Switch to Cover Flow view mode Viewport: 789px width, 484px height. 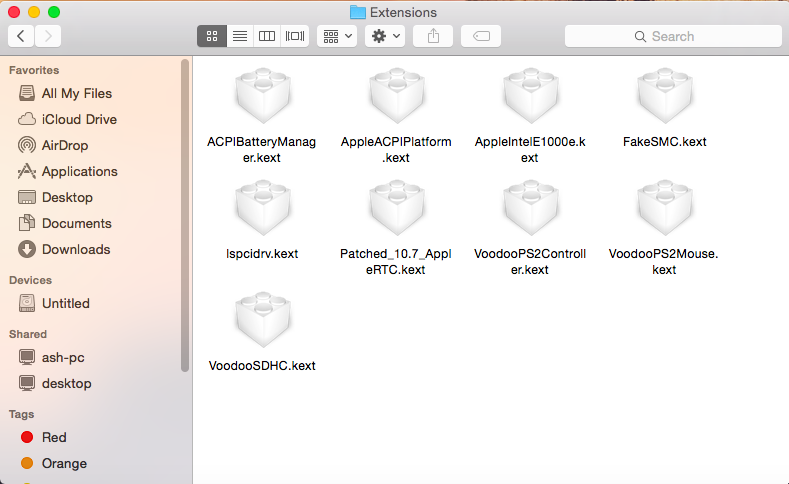295,36
